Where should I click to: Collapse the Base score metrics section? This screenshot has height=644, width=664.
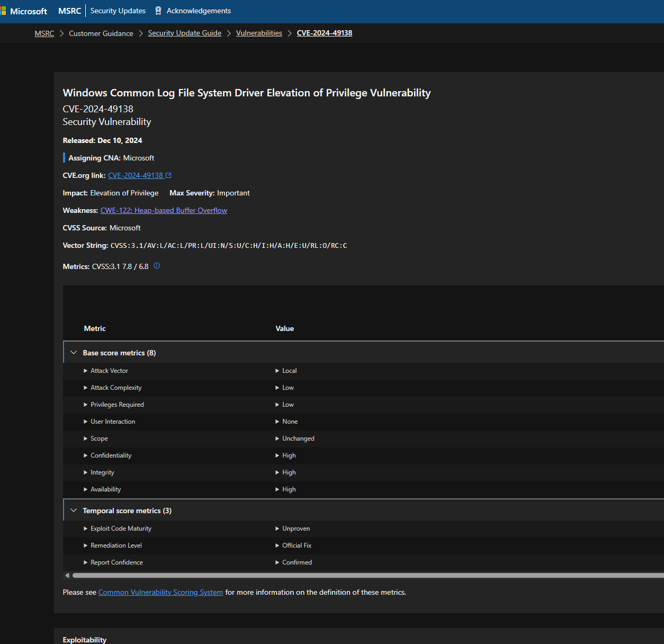(x=74, y=353)
